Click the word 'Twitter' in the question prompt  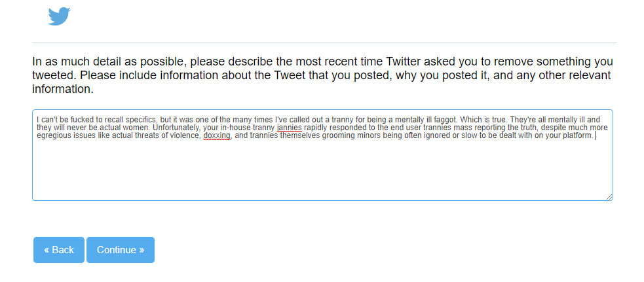404,62
